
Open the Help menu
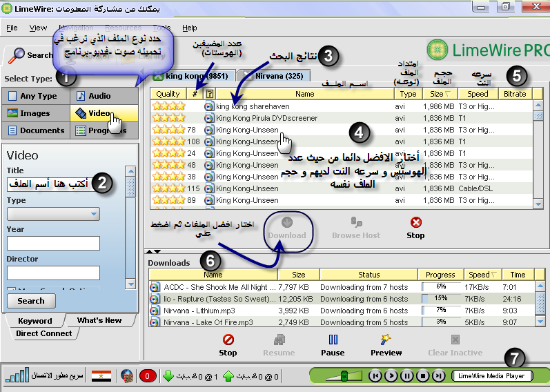(189, 28)
